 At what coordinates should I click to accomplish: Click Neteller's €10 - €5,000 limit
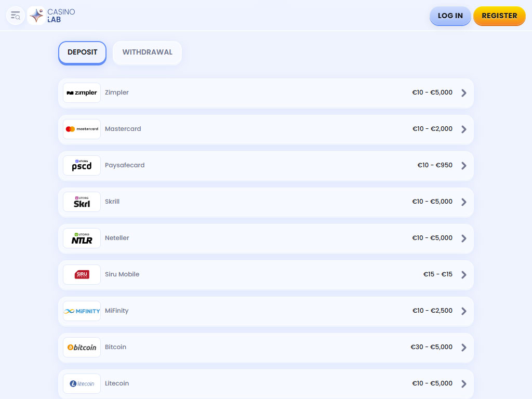(x=432, y=238)
